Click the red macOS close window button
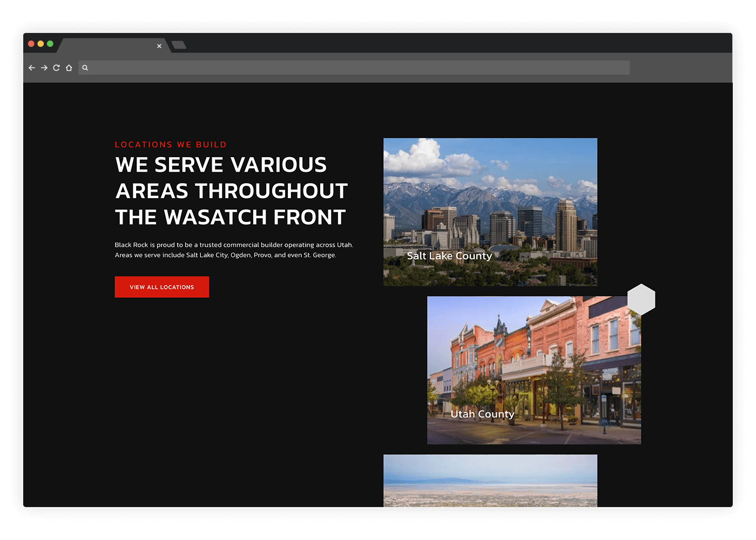Viewport: 756px width, 540px height. pos(31,44)
